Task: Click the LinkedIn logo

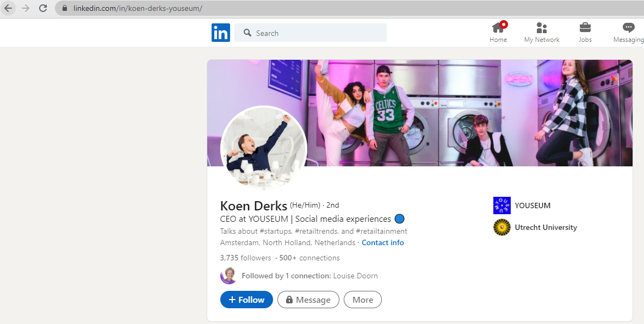Action: click(220, 33)
